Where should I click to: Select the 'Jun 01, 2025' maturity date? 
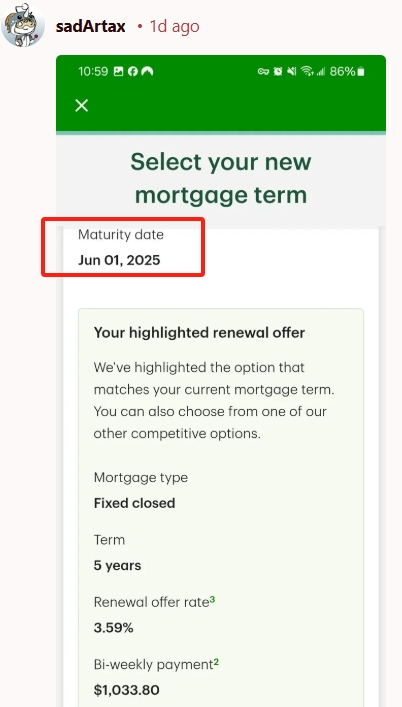click(119, 260)
